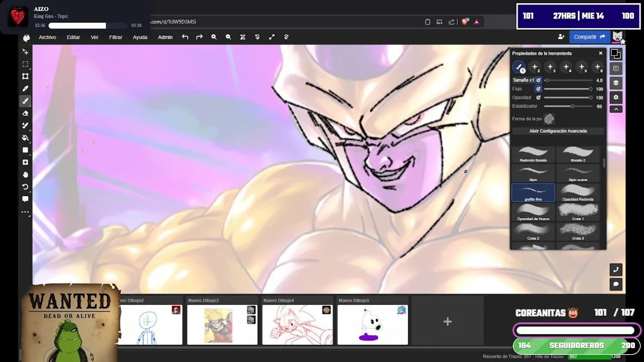This screenshot has height=362, width=644.
Task: Open the chat bubble icon bottom right
Action: (x=616, y=284)
